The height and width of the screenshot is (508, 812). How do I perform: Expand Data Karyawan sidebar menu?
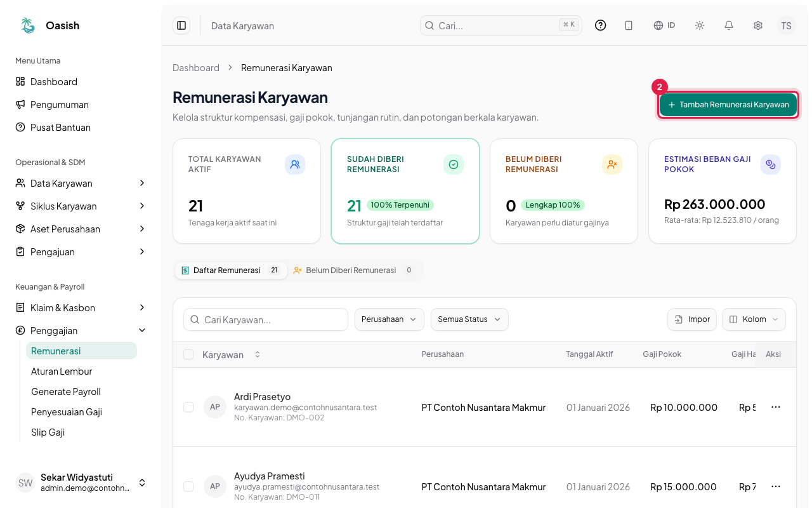[81, 184]
